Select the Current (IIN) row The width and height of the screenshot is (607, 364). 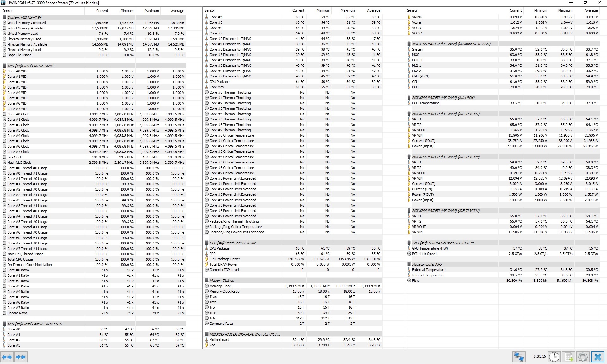[503, 189]
